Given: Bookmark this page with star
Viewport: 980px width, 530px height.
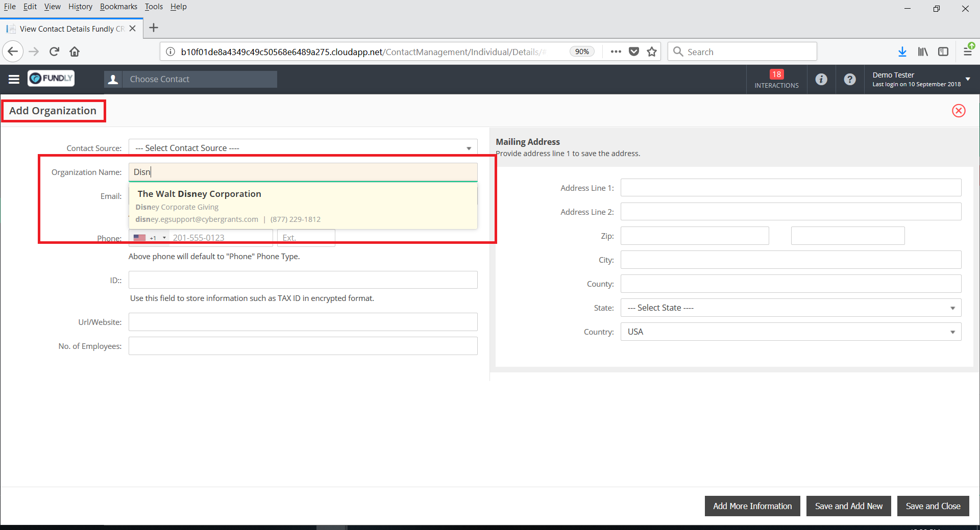Looking at the screenshot, I should (652, 52).
